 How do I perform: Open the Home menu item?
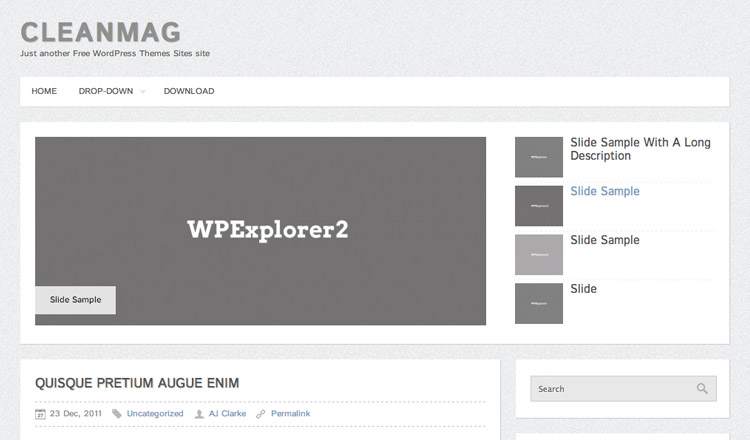(x=44, y=91)
